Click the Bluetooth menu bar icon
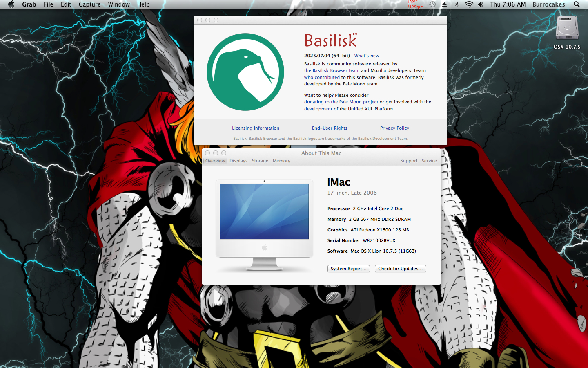 (x=457, y=4)
